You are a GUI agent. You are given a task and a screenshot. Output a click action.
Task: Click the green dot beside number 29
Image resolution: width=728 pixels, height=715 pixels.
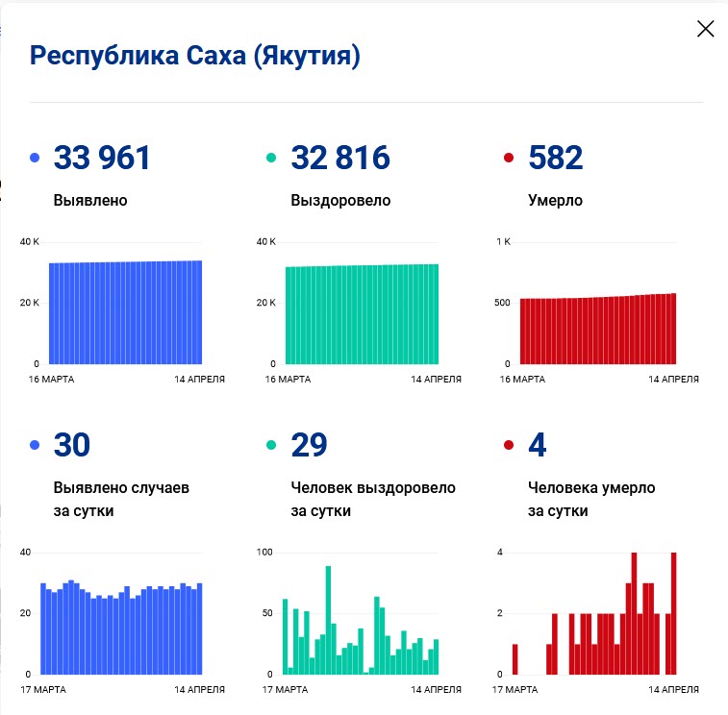[272, 446]
